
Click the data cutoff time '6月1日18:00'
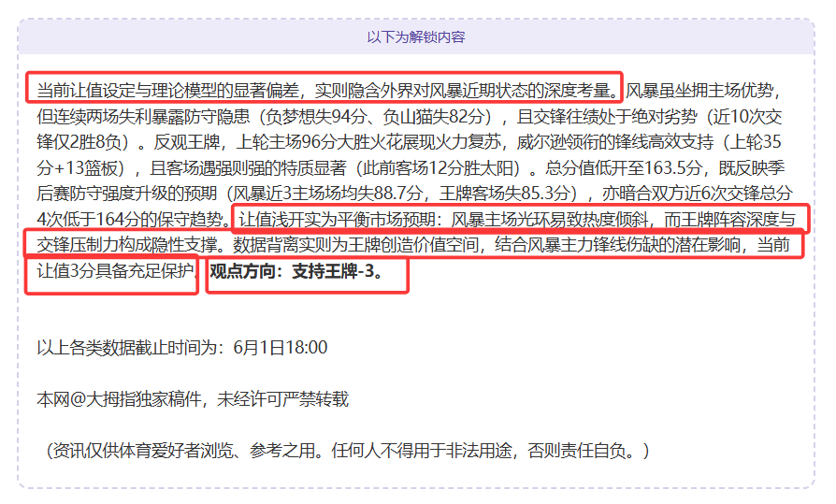[x=281, y=348]
